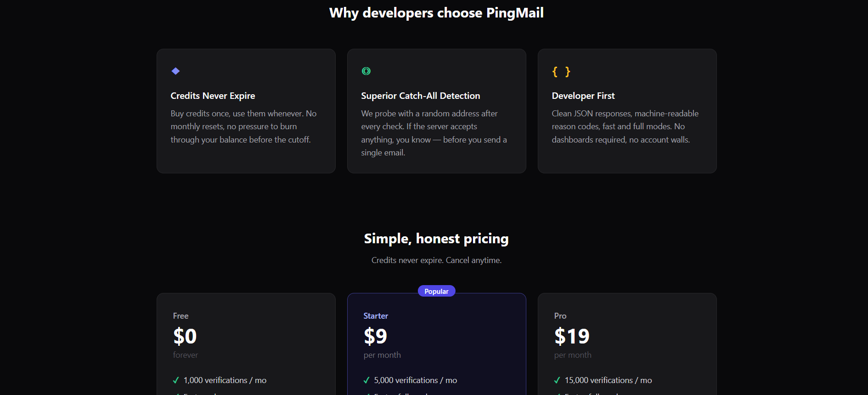Click the Developer First feature heading
The height and width of the screenshot is (395, 868).
point(583,96)
